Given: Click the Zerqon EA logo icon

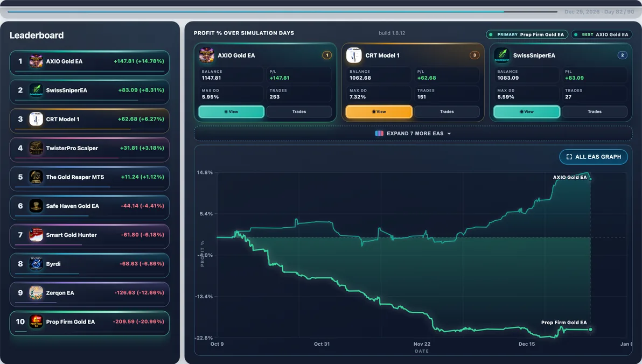Looking at the screenshot, I should point(36,293).
